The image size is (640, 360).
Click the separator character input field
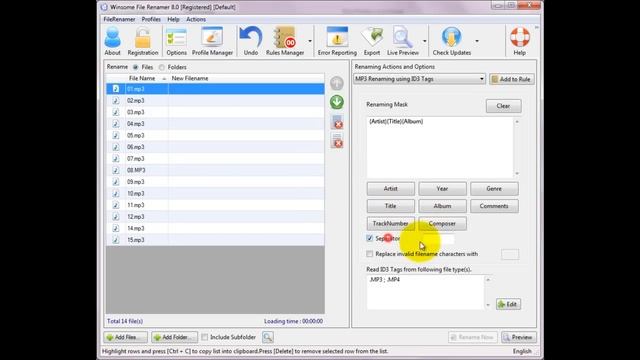click(439, 239)
